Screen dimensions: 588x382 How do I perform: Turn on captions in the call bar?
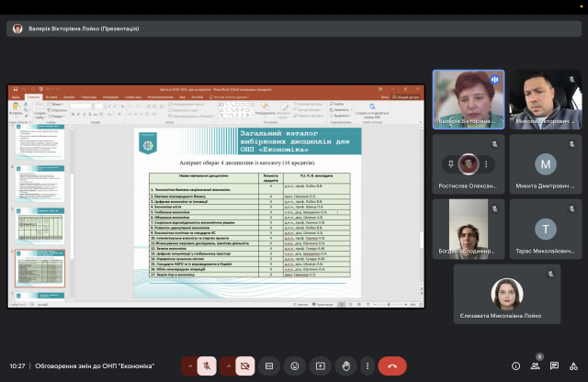270,365
